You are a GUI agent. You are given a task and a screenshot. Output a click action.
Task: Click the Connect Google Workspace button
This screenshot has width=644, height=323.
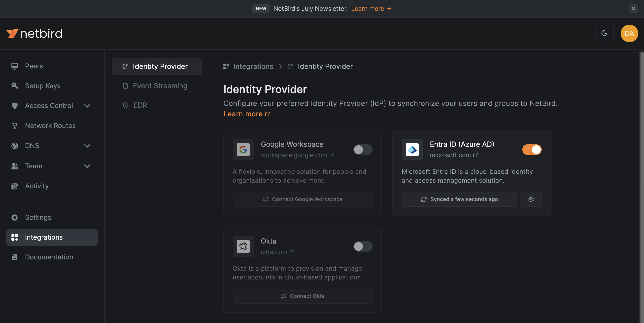pos(302,199)
